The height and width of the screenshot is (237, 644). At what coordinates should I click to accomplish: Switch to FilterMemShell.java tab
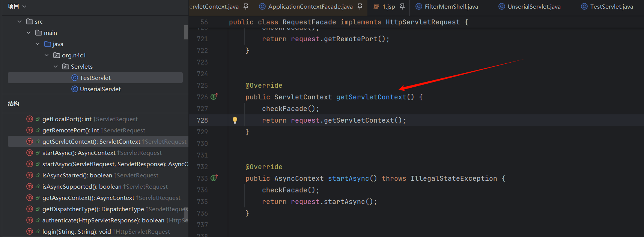click(x=451, y=6)
